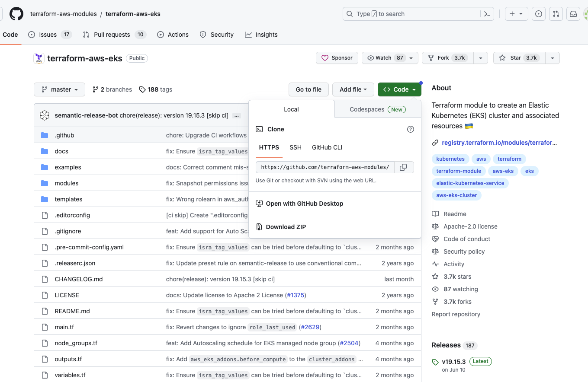Open the master branch dropdown
Viewport: 588px width, 382px height.
click(x=60, y=89)
